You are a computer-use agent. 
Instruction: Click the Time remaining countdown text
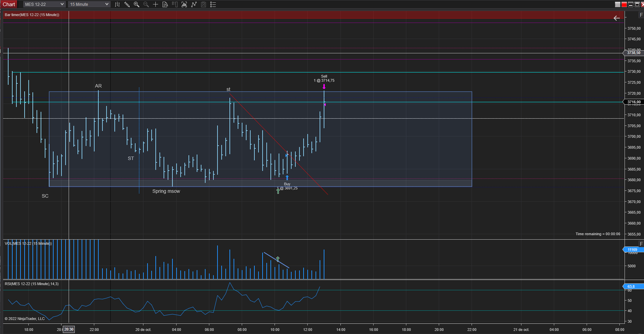pos(598,234)
